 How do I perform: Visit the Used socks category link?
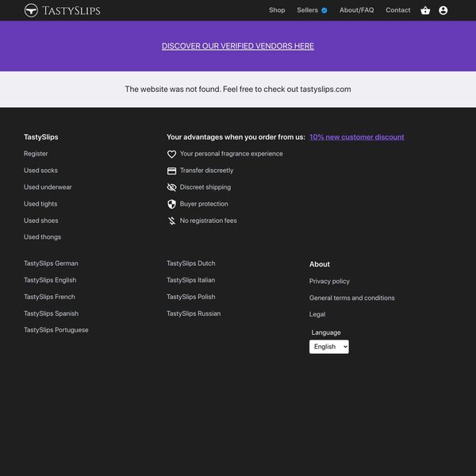[x=40, y=171]
